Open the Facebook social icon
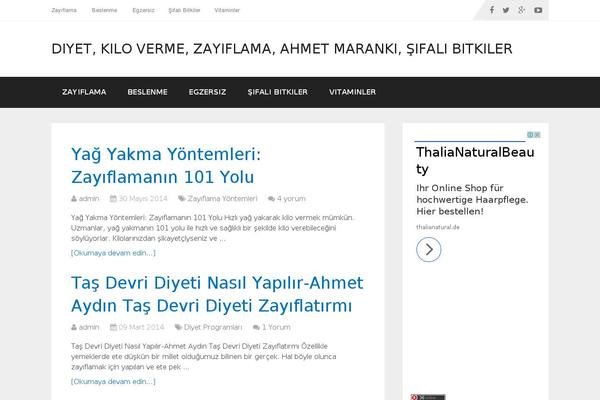 click(x=492, y=10)
